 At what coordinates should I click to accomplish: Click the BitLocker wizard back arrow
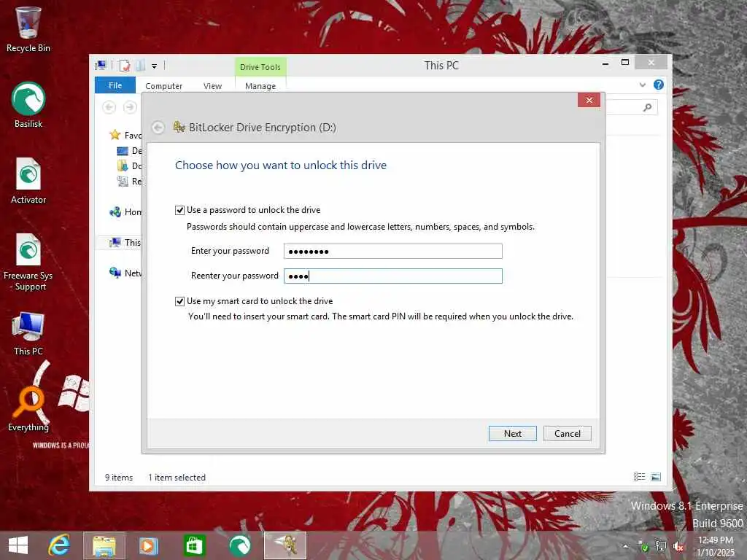pyautogui.click(x=158, y=127)
